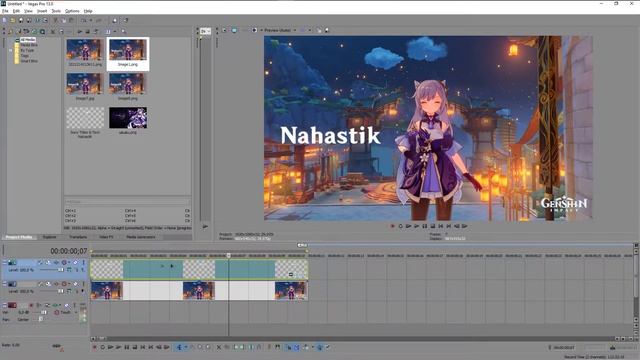Save the project with Save icon
The height and width of the screenshot is (360, 640).
pyautogui.click(x=21, y=20)
